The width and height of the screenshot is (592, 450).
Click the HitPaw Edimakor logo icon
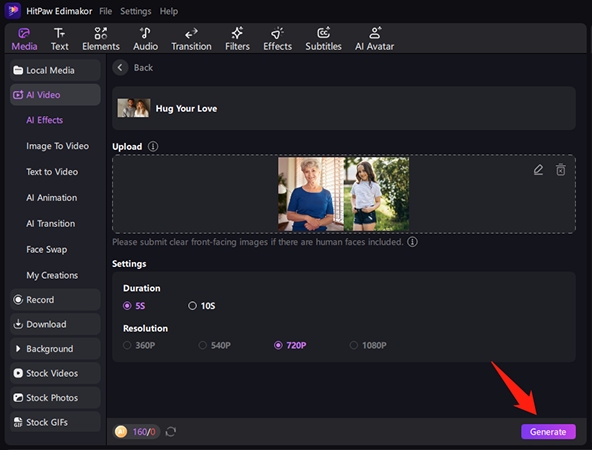12,11
